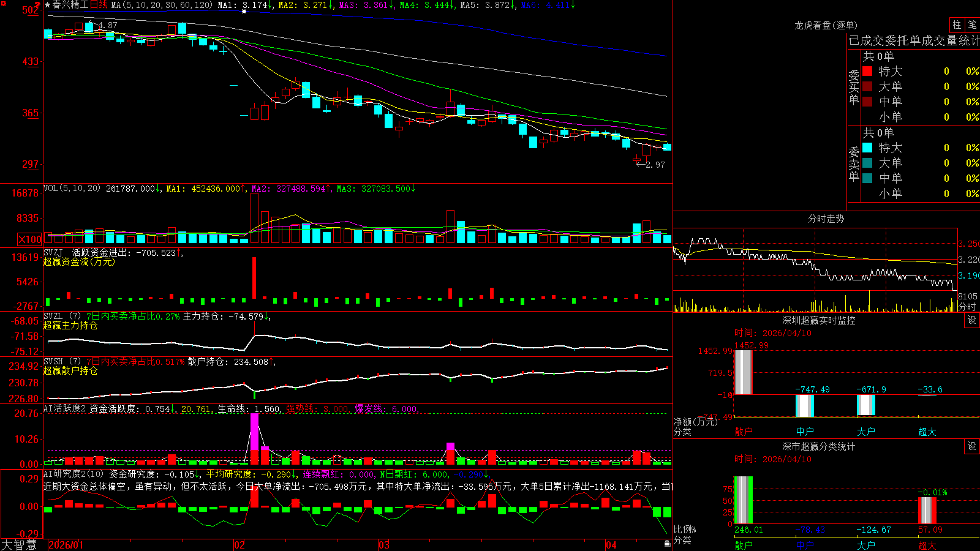980x551 pixels.
Task: Click the 散户 bar in 深圳超赢实时监控
Action: [744, 372]
